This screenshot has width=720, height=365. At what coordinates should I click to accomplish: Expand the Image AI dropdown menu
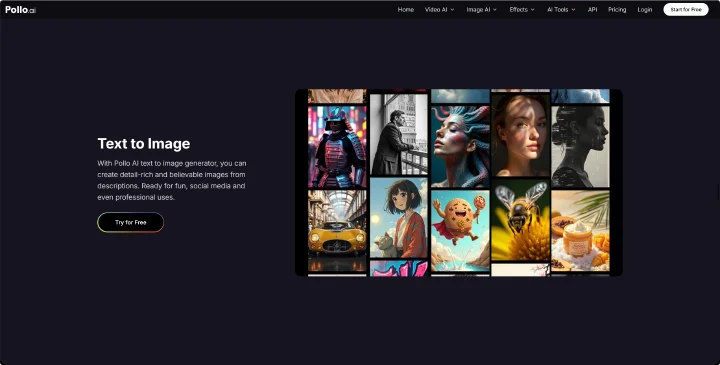coord(482,10)
